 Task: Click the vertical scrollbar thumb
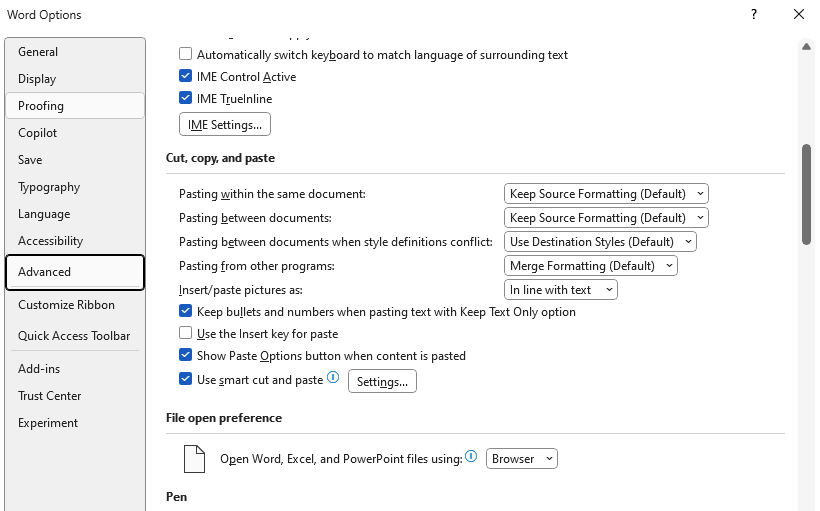806,194
